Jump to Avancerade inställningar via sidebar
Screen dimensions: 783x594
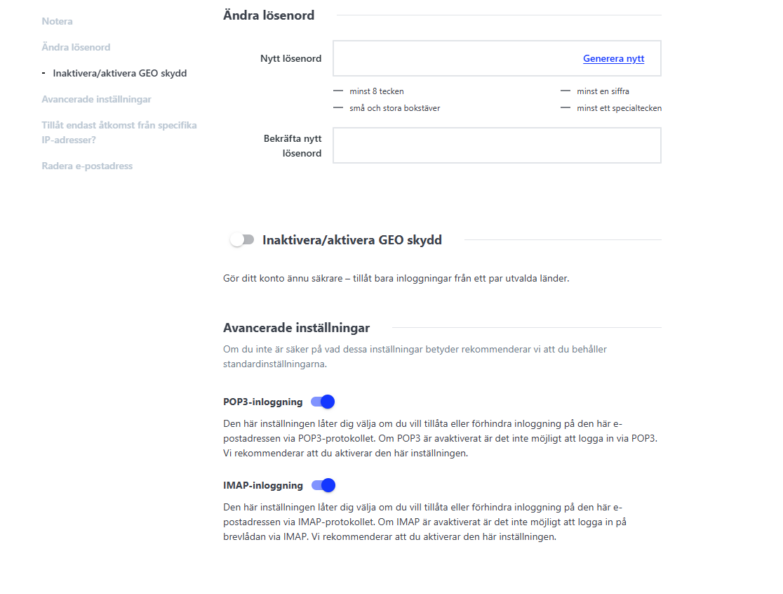click(x=96, y=99)
